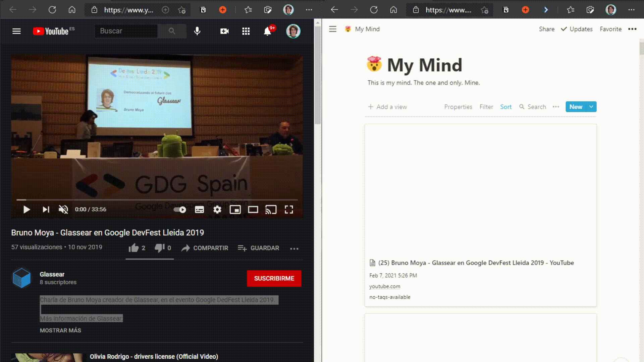Open the youtube.com link in the card
The width and height of the screenshot is (644, 362).
click(384, 287)
